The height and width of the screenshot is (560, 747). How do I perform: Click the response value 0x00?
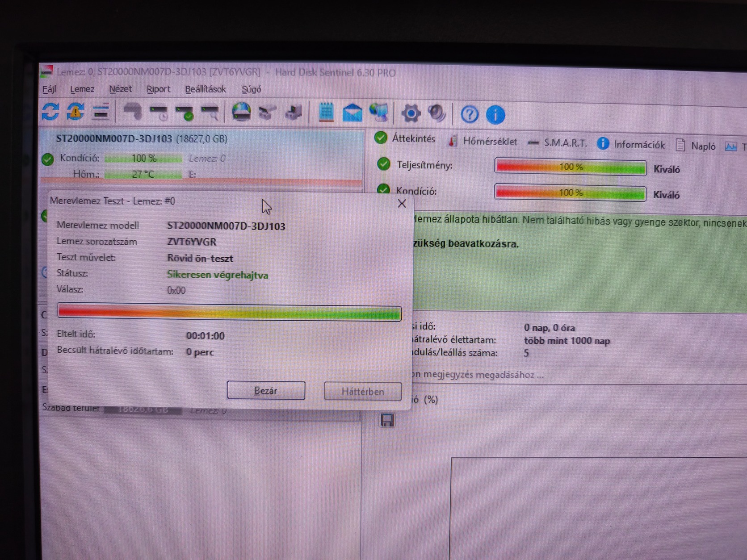click(x=176, y=290)
